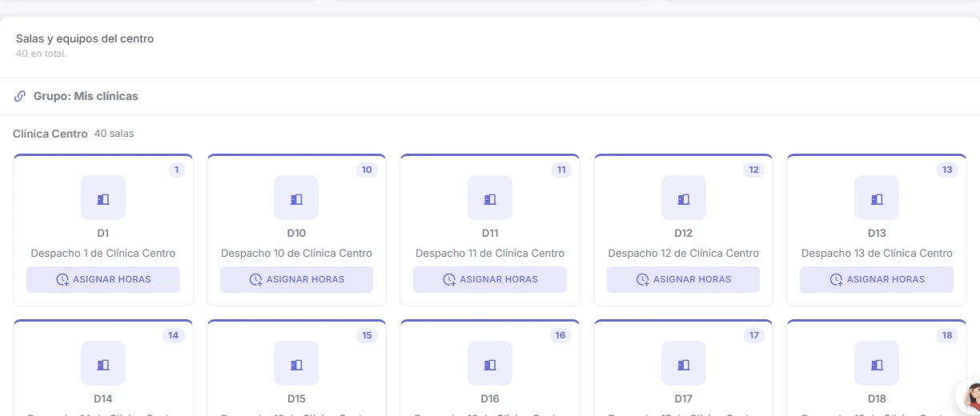Click the room door icon of D17 card
This screenshot has height=416, width=980.
pyautogui.click(x=684, y=363)
